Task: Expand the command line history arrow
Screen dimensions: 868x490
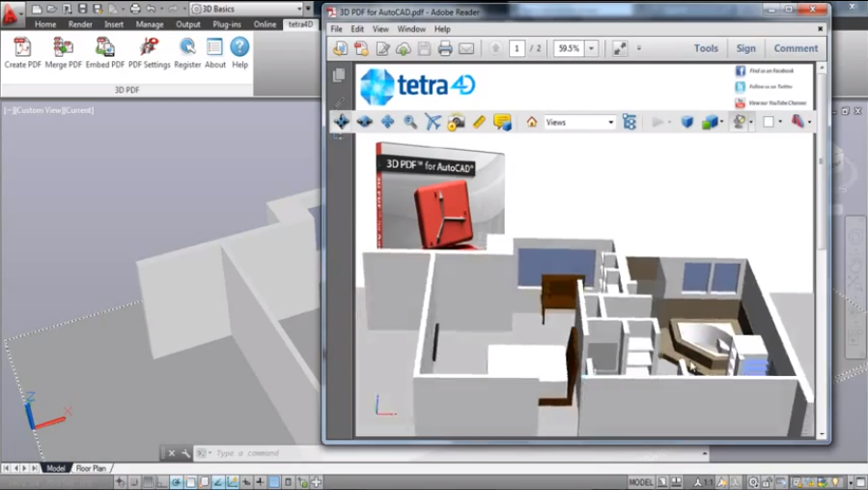Action: pyautogui.click(x=704, y=453)
